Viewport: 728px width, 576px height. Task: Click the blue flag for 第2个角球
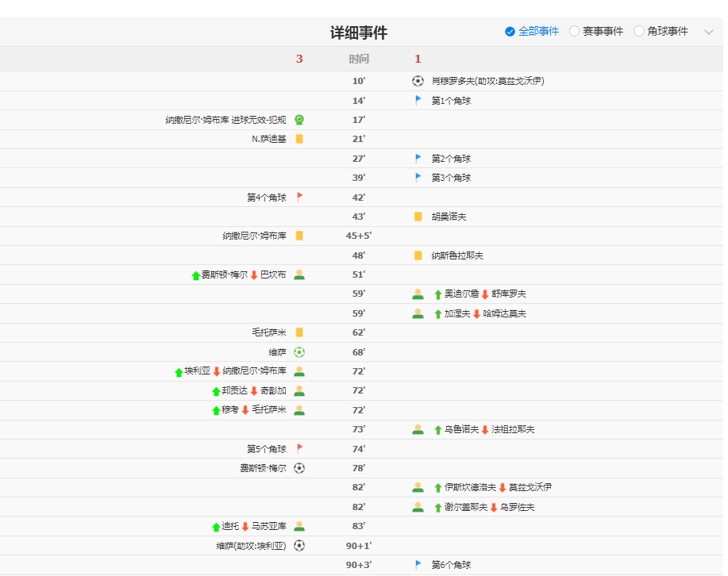click(x=418, y=158)
